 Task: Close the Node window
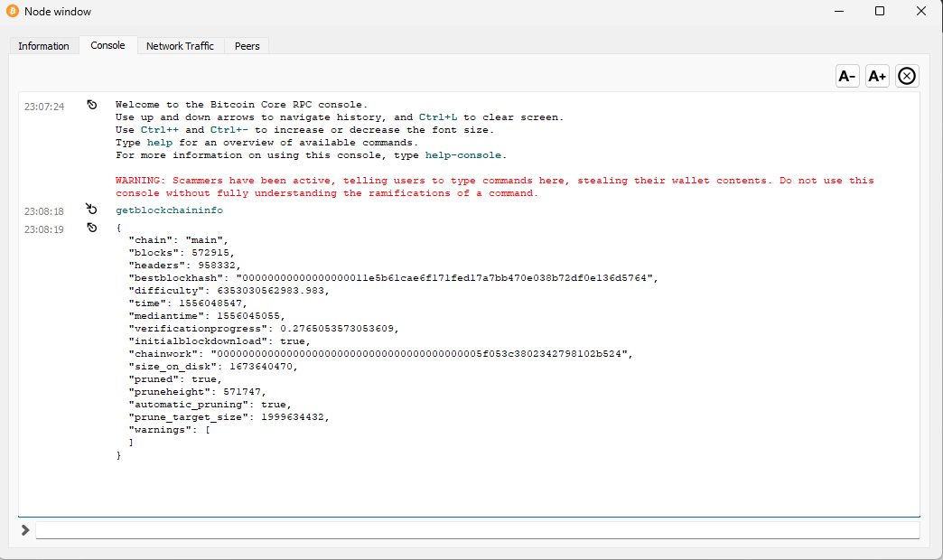[x=920, y=12]
